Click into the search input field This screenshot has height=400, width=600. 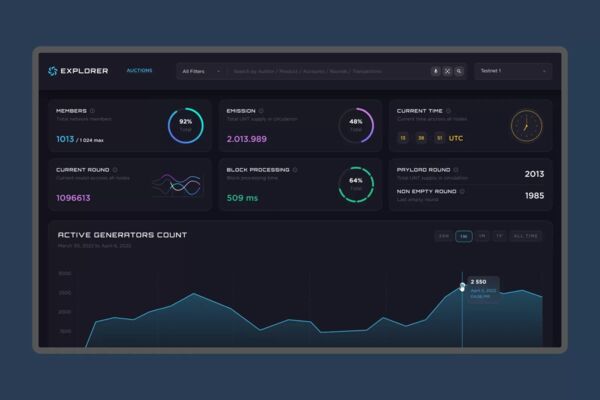click(327, 71)
